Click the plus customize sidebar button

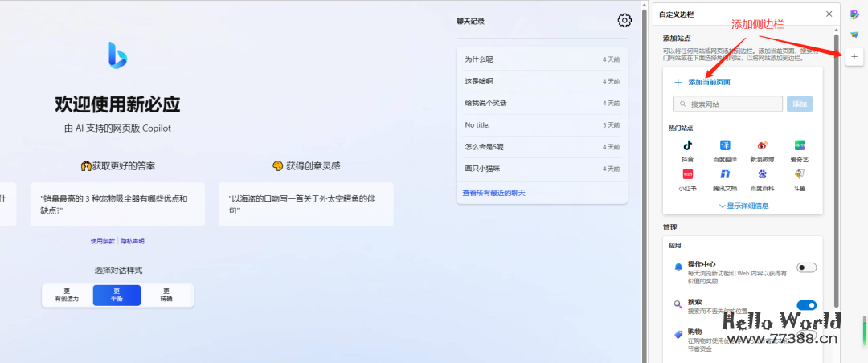coord(854,56)
